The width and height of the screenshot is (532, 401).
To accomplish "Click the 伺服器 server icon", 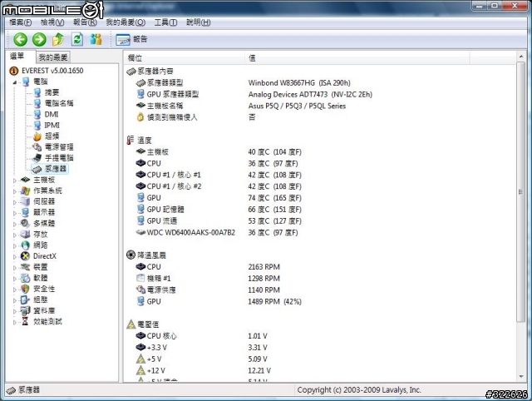I will pyautogui.click(x=25, y=201).
